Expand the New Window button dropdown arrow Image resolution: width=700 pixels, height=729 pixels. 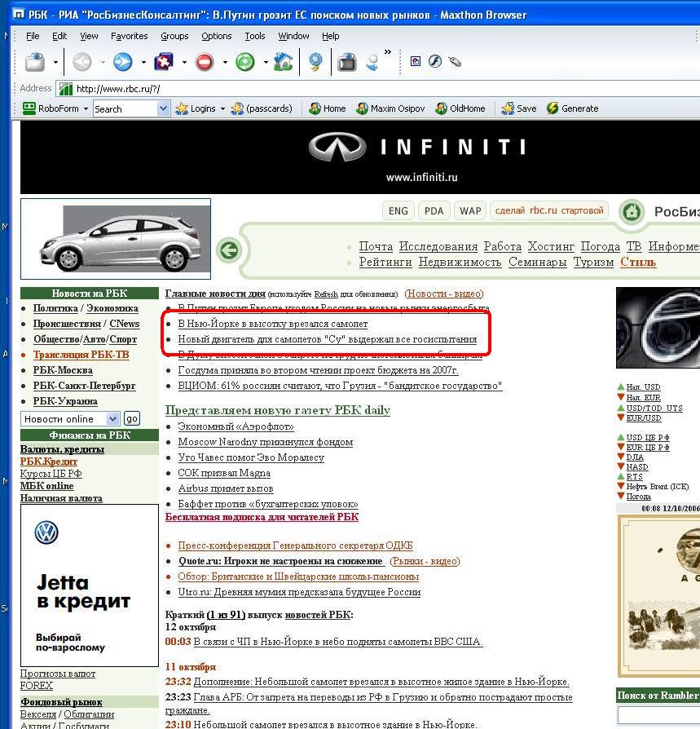[x=55, y=62]
